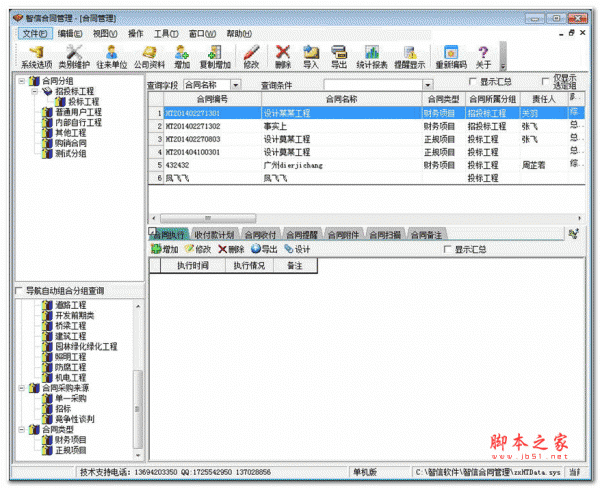Open the 窗口 menu
Image resolution: width=600 pixels, height=488 pixels.
pos(202,34)
